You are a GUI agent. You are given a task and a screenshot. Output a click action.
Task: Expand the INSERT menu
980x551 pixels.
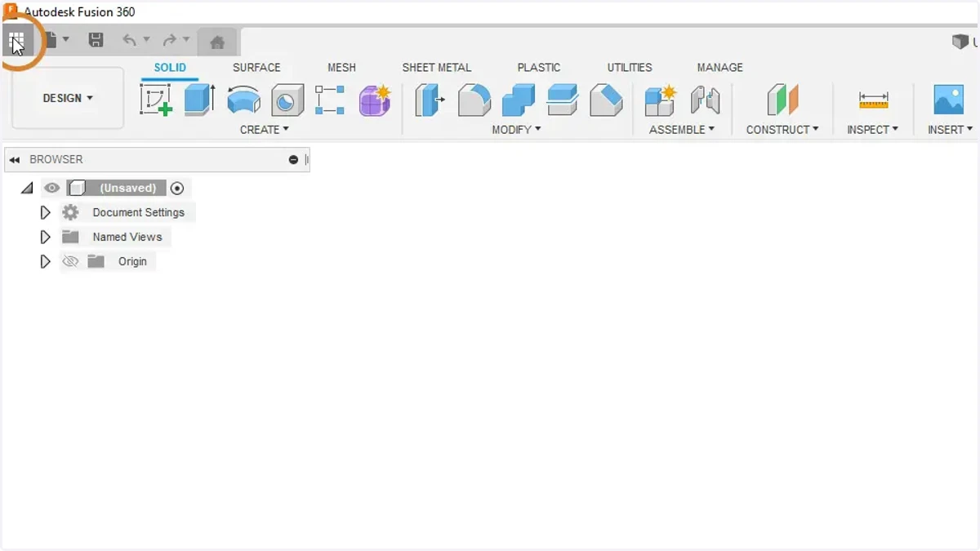pyautogui.click(x=950, y=130)
